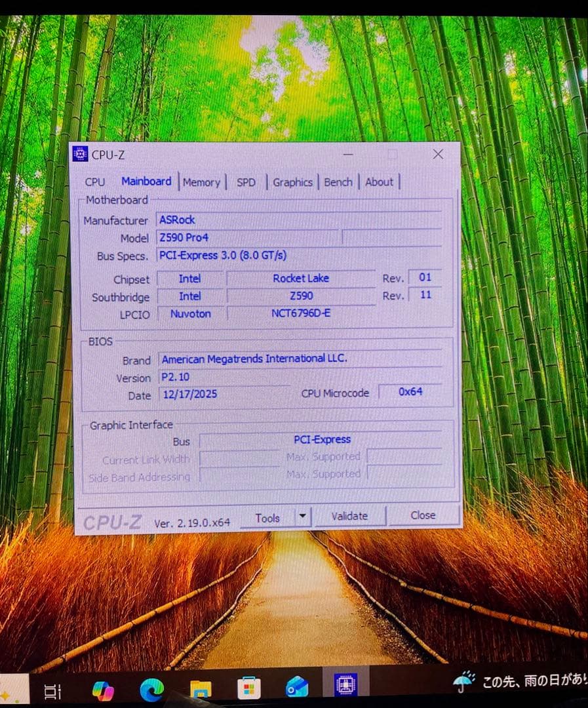
Task: Click the NCT6796D-E value
Action: (x=301, y=313)
